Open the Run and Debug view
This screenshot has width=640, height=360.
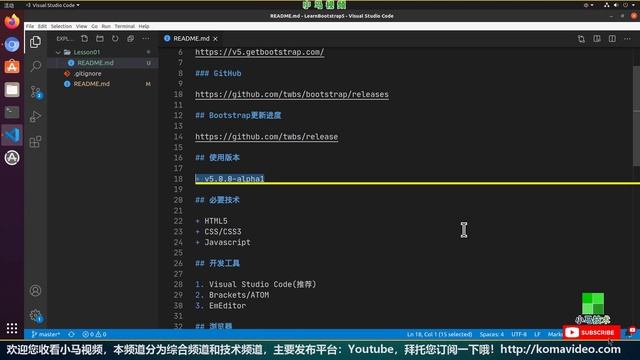click(x=36, y=117)
